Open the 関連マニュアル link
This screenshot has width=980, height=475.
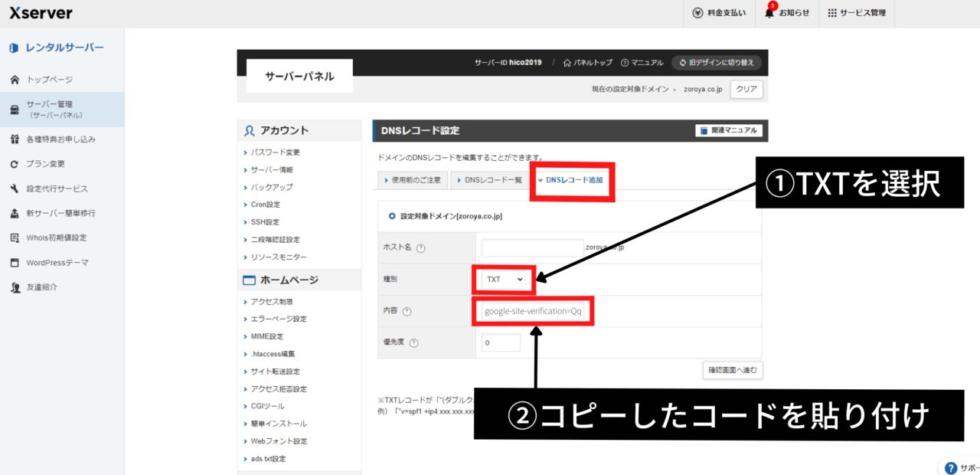pos(728,131)
